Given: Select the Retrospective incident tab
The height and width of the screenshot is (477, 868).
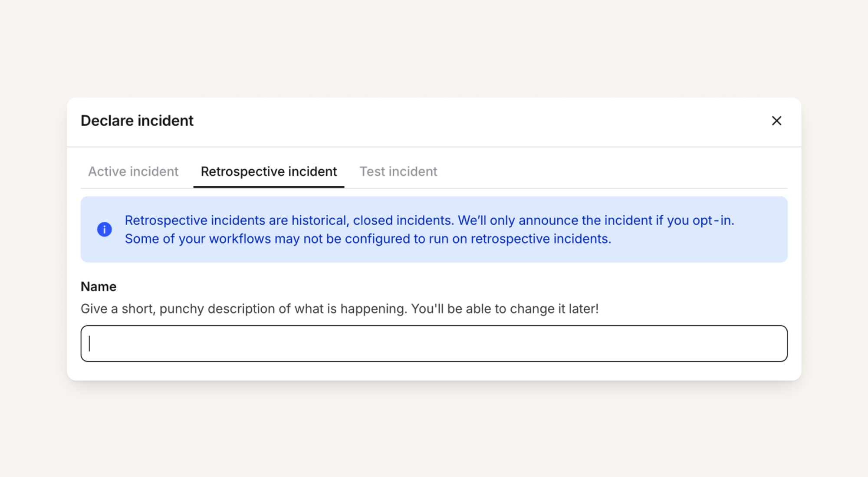Looking at the screenshot, I should point(269,171).
